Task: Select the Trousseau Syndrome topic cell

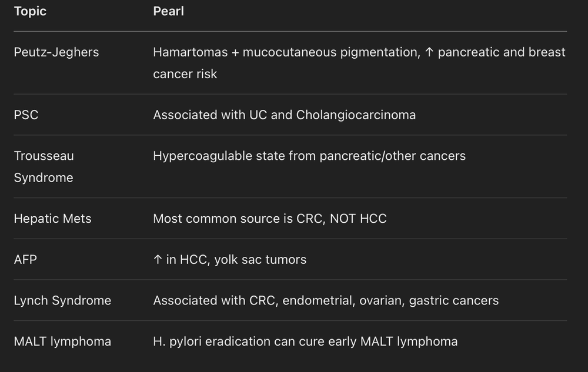Action: point(44,166)
